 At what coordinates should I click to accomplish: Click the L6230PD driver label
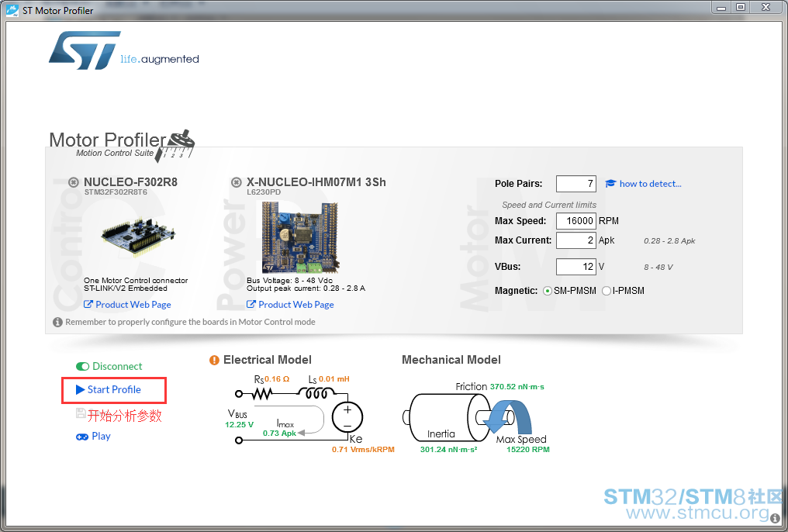click(x=264, y=192)
